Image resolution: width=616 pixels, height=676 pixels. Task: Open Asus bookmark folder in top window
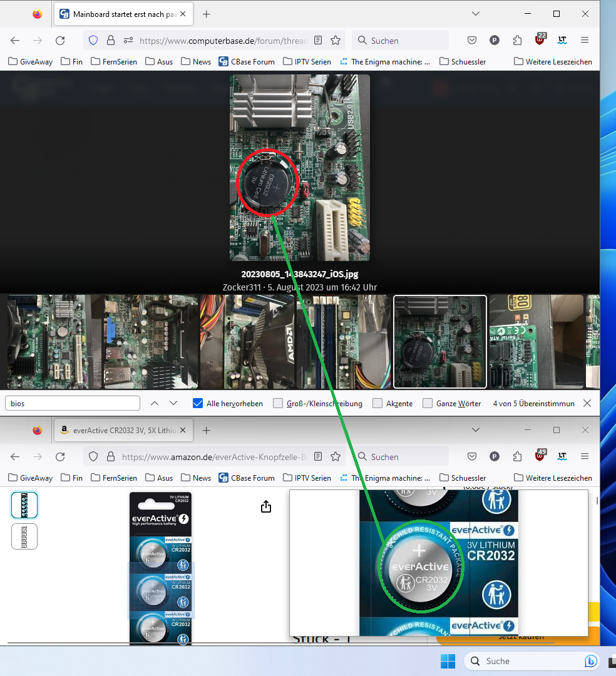coord(159,61)
